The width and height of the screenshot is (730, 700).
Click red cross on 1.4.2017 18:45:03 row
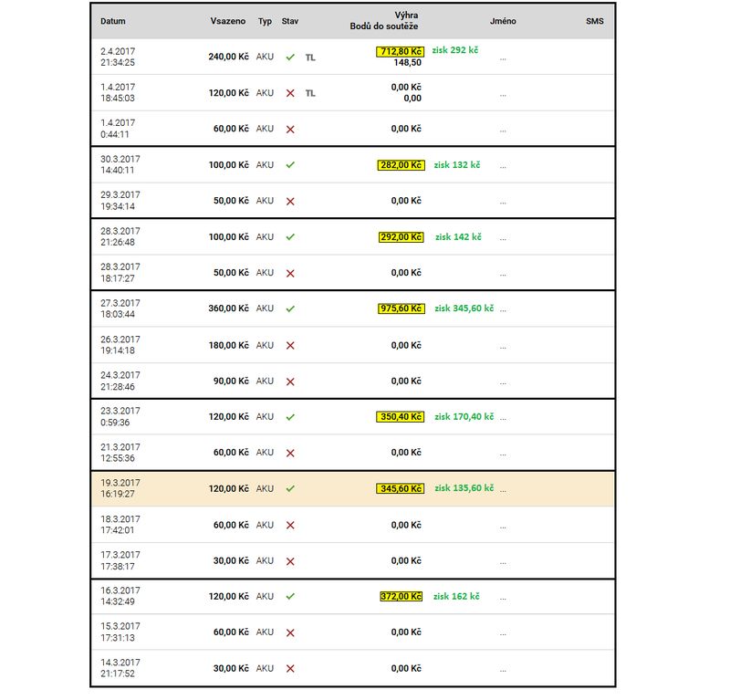point(290,93)
